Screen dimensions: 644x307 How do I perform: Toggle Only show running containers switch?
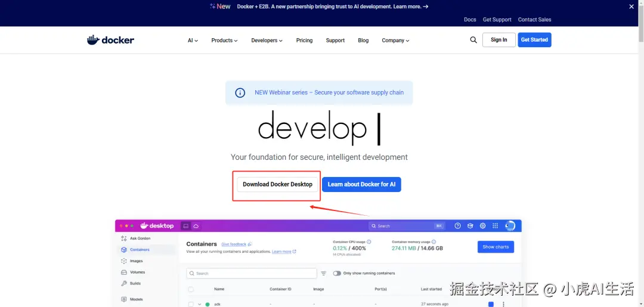(337, 274)
